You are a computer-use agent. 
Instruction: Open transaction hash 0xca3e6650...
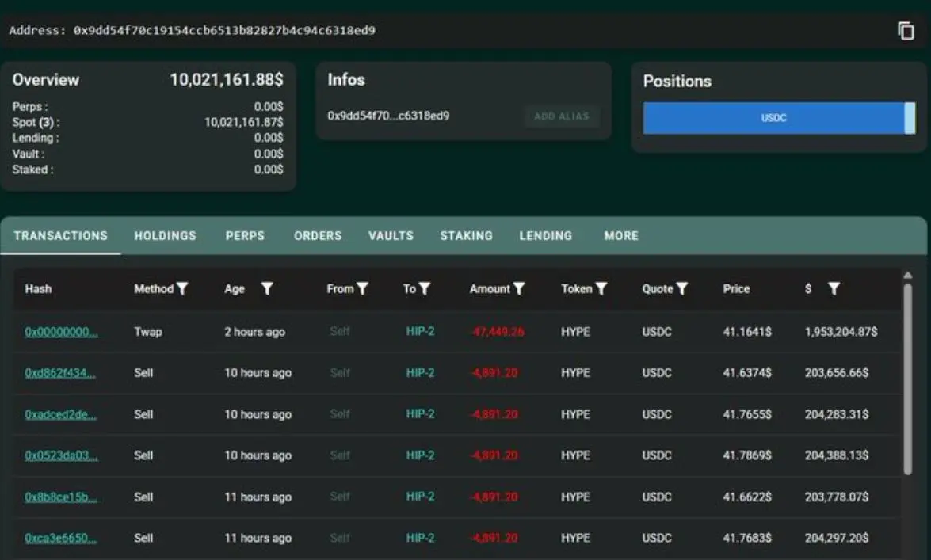point(60,538)
